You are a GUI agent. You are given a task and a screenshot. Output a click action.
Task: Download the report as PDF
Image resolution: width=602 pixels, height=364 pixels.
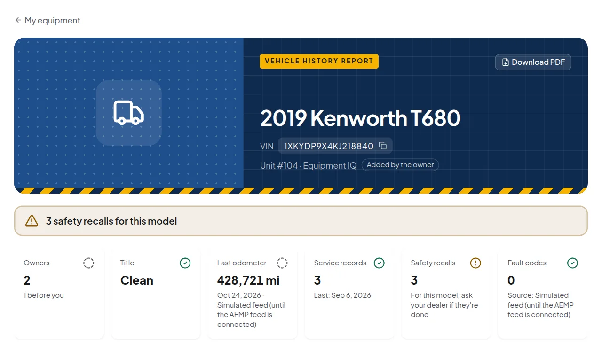(533, 62)
